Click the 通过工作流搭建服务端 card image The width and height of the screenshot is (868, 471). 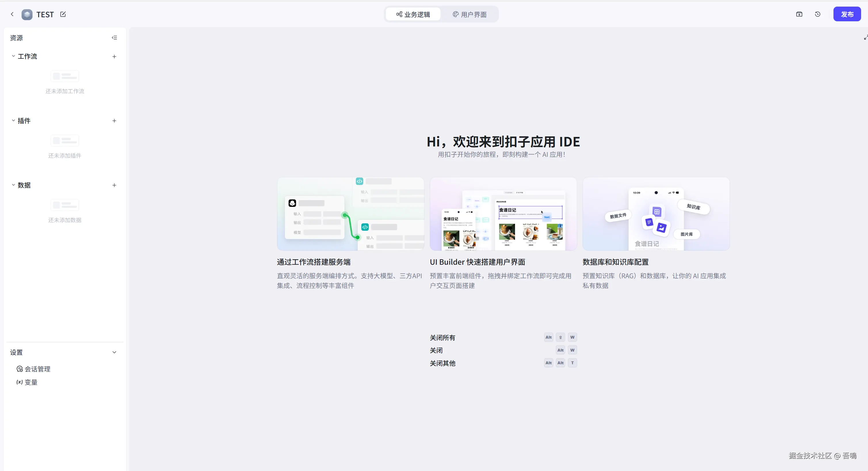(350, 214)
